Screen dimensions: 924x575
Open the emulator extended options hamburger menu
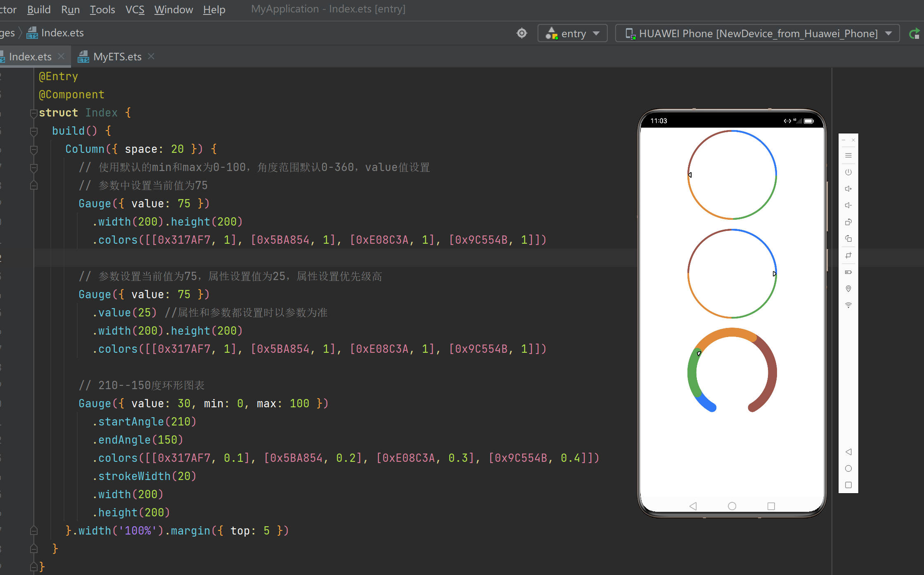tap(848, 155)
